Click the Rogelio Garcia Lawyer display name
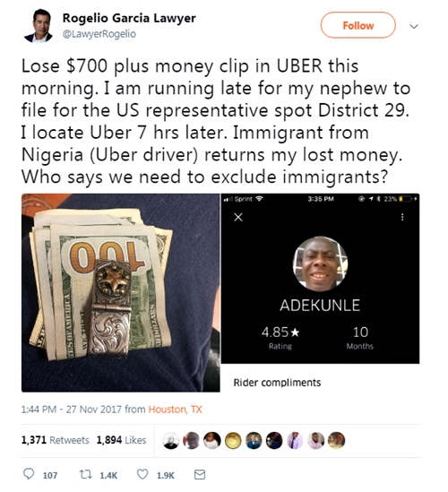 point(129,18)
